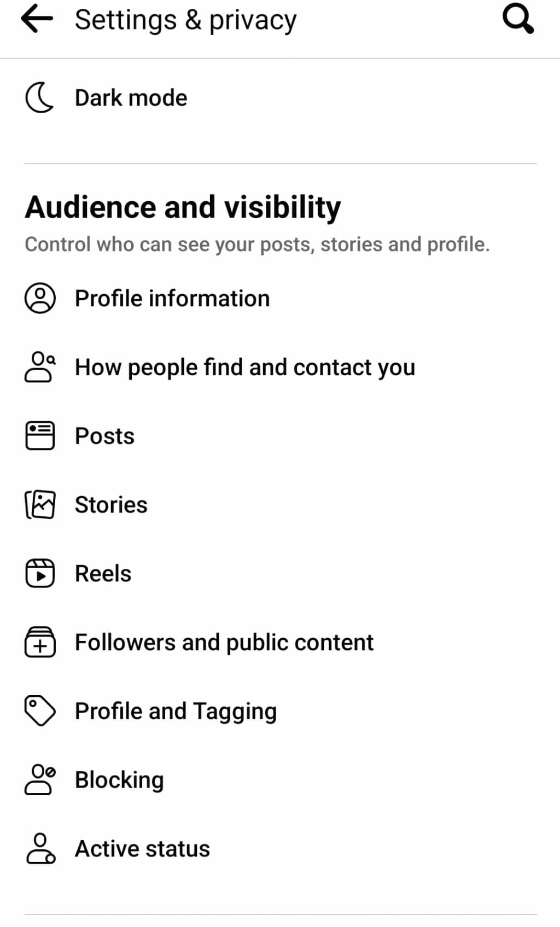The image size is (560, 927).
Task: Tap the find and contact people icon
Action: [40, 367]
